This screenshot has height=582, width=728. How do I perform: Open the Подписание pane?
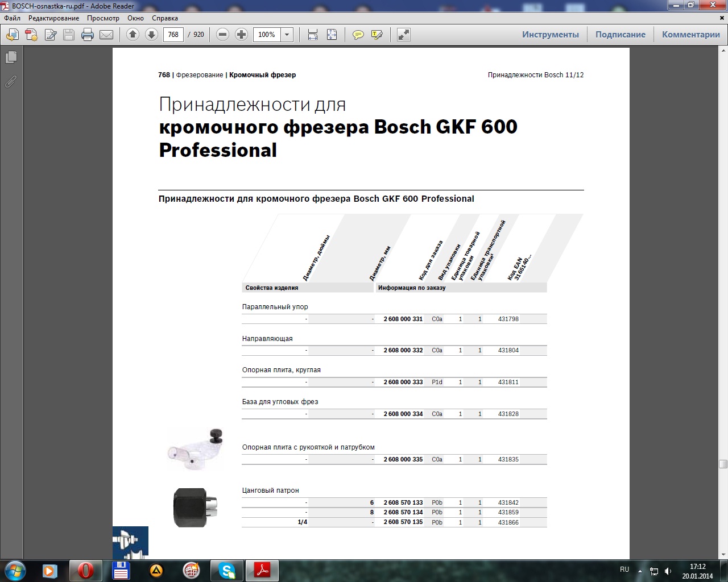(621, 35)
